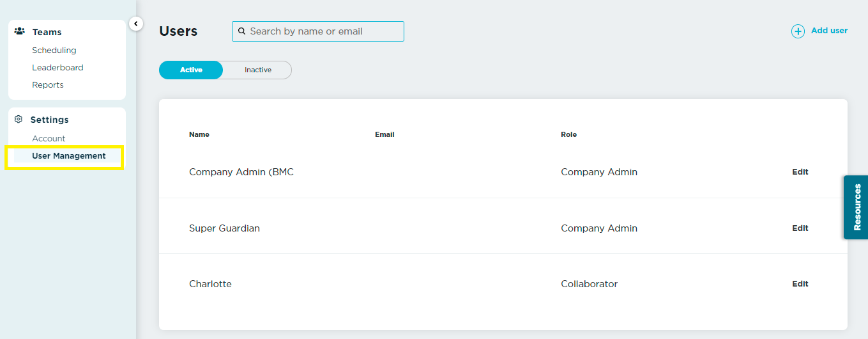Image resolution: width=868 pixels, height=339 pixels.
Task: Open the Scheduling page
Action: tap(54, 51)
